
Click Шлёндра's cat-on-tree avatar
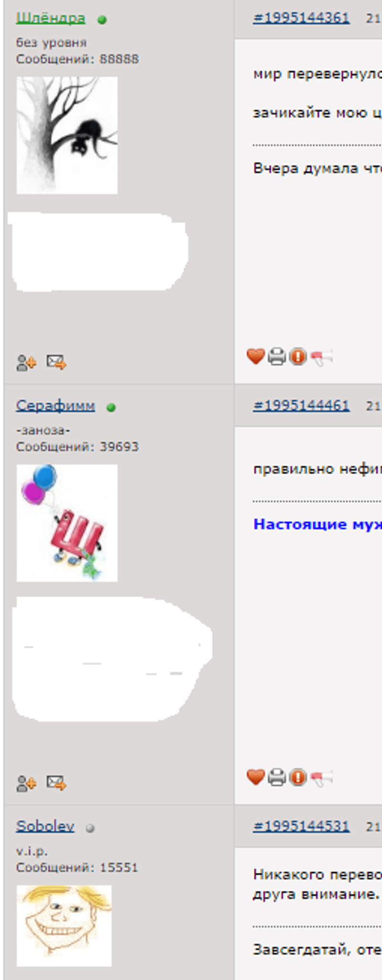[67, 136]
